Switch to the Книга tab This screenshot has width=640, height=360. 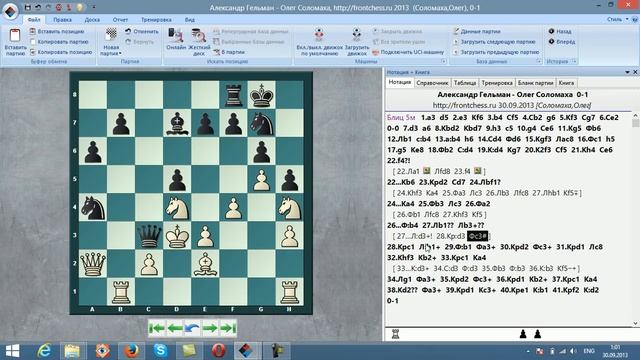pyautogui.click(x=566, y=83)
